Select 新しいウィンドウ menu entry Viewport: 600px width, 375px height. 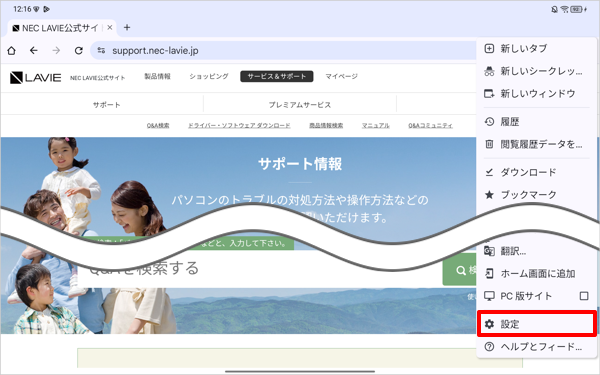[x=536, y=93]
